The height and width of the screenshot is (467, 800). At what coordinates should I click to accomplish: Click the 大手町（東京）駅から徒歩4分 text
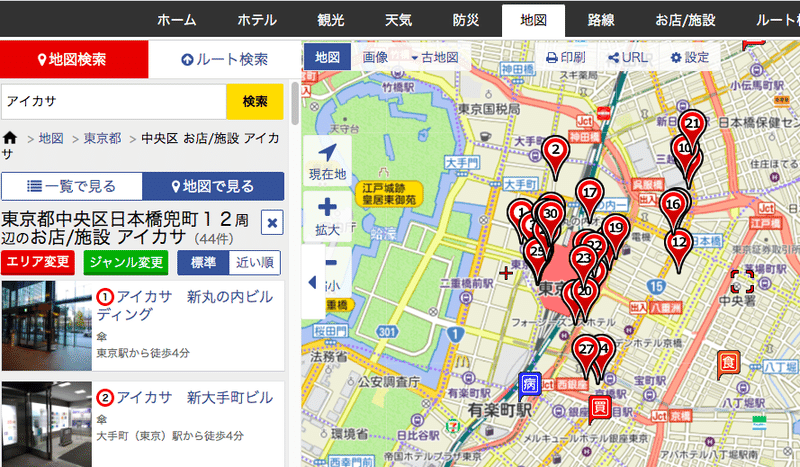tap(170, 436)
